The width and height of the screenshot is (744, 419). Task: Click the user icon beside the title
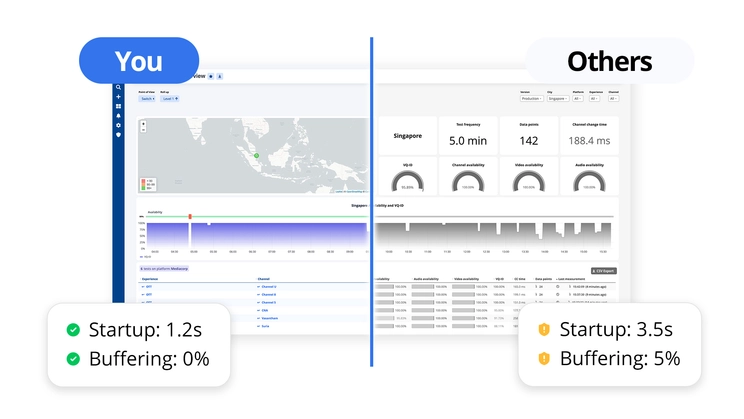point(220,76)
